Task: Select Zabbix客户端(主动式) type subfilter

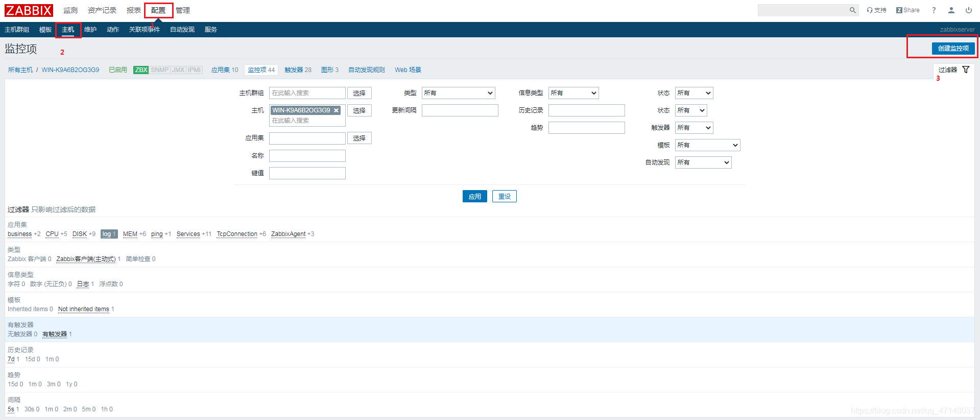Action: tap(86, 259)
